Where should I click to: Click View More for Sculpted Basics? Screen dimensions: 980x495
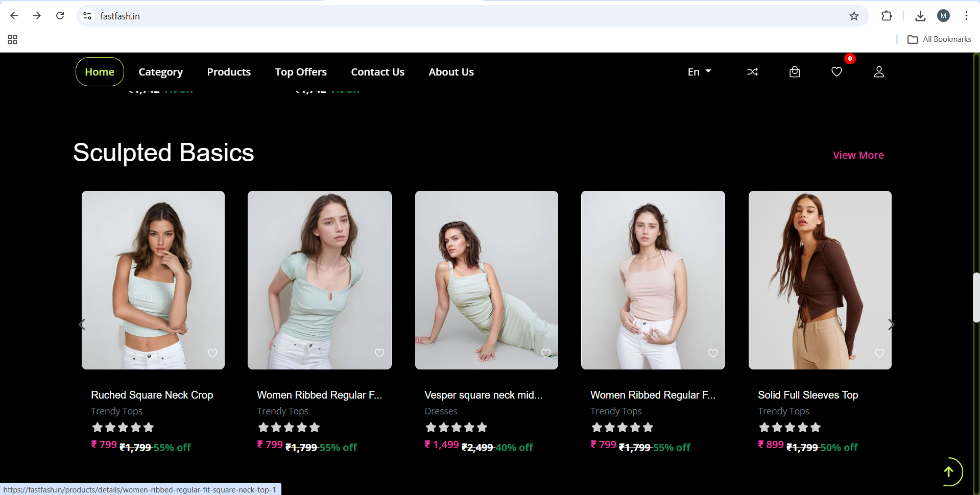858,155
